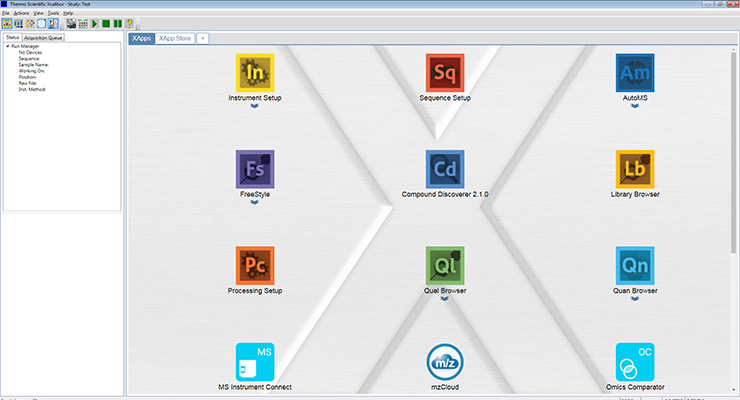The height and width of the screenshot is (400, 740).
Task: Click the Library Browser text label
Action: [x=635, y=194]
